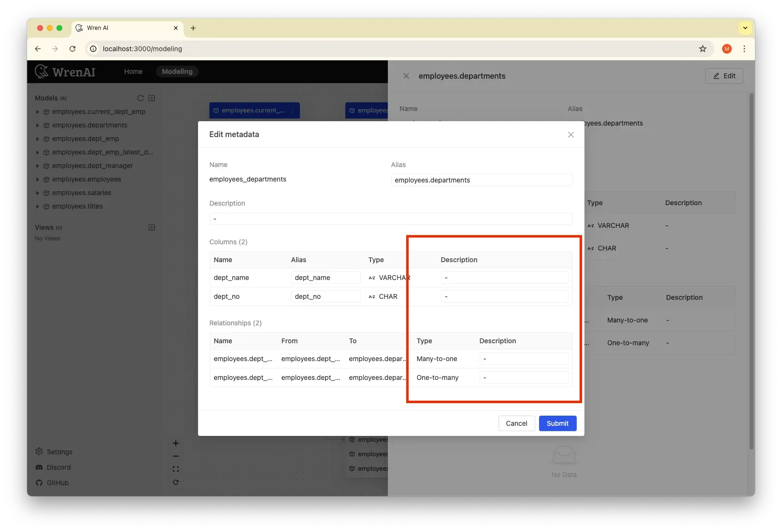Switch to the Home tab
This screenshot has width=782, height=532.
tap(133, 71)
